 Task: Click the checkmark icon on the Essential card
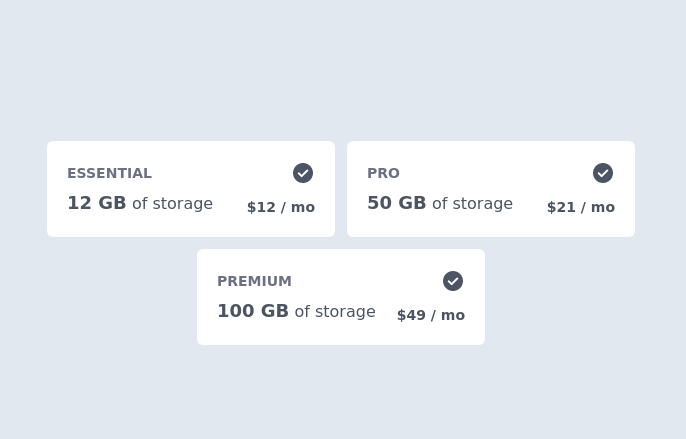pos(303,173)
